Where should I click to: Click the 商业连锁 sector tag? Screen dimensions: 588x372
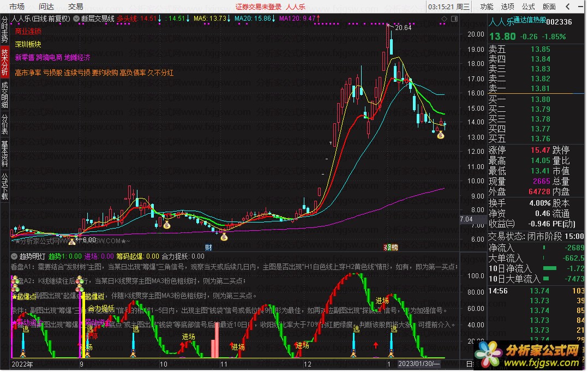coord(28,32)
